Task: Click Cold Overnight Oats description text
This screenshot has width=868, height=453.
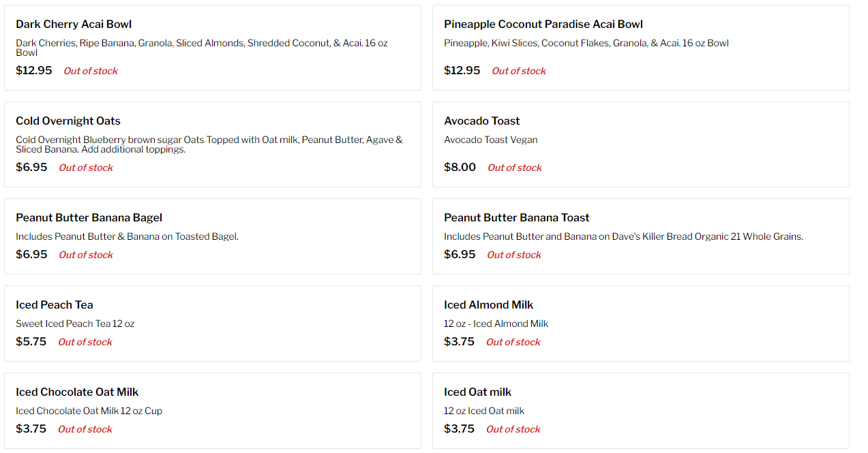Action: (x=209, y=144)
